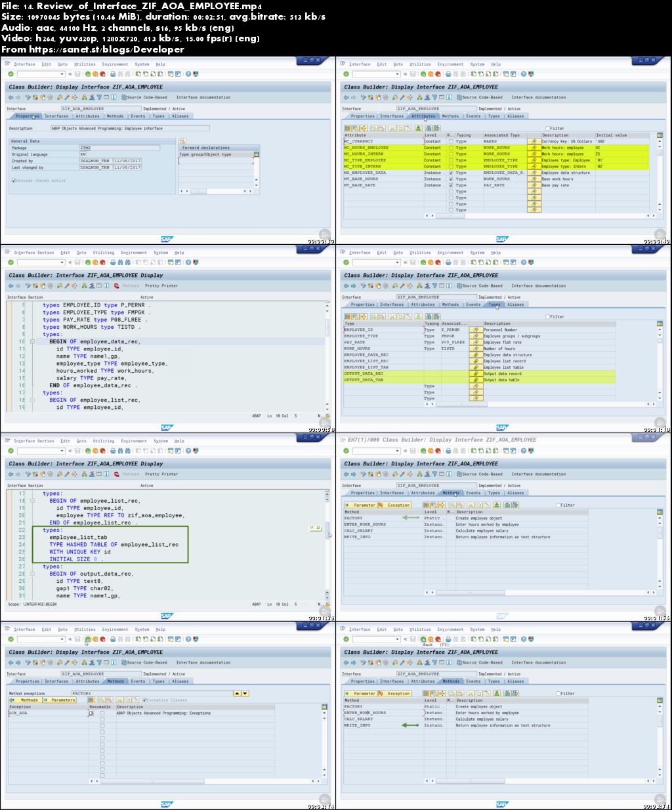Click the table settings icon beside Initial value column
672x810 pixels.
660,135
